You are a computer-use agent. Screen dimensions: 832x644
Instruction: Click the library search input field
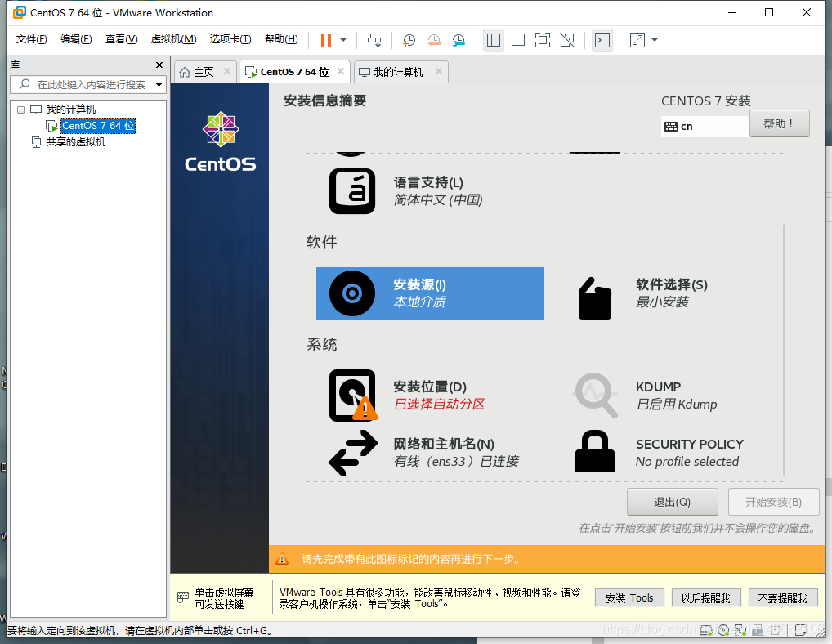pyautogui.click(x=88, y=84)
